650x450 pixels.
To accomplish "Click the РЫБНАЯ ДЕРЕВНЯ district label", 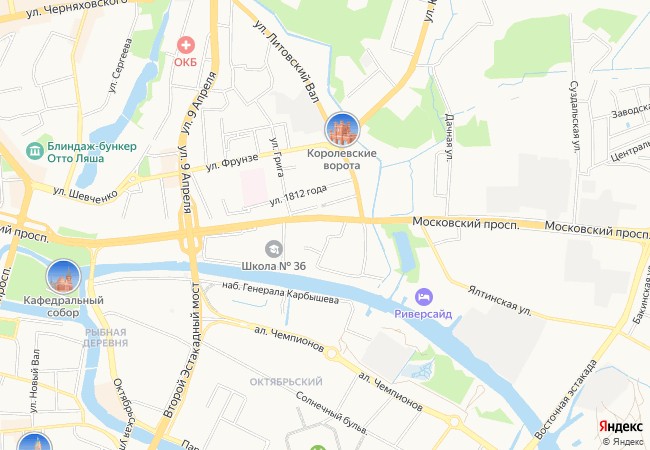I will point(105,338).
